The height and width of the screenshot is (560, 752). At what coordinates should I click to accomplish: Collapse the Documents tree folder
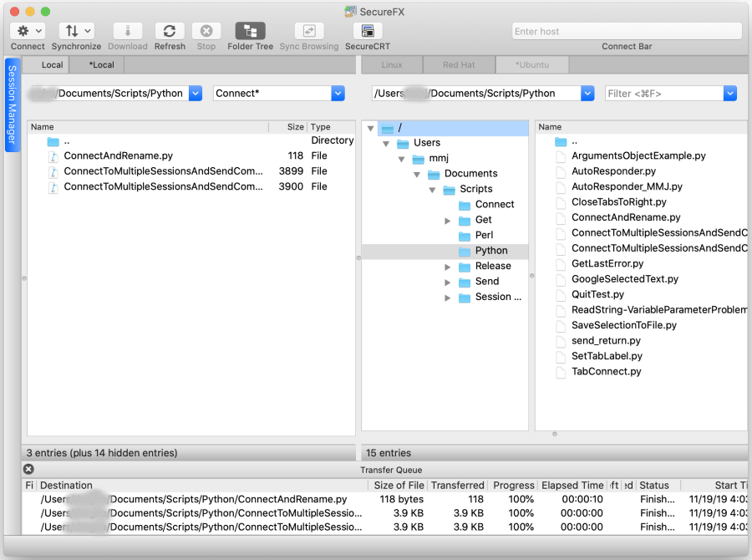click(417, 174)
